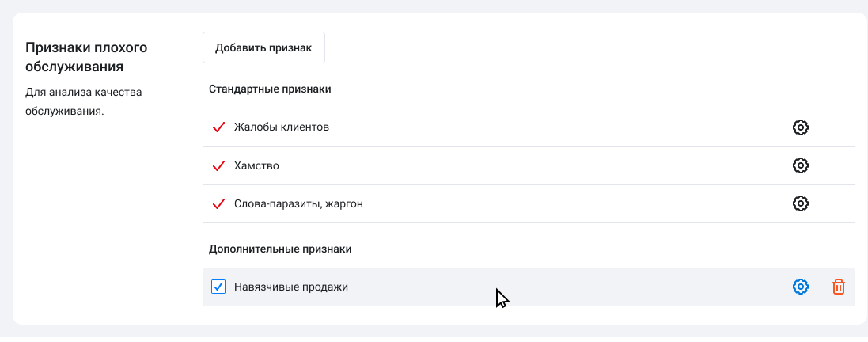Open settings for Жалобы клиентов
This screenshot has height=342, width=868.
tap(800, 127)
